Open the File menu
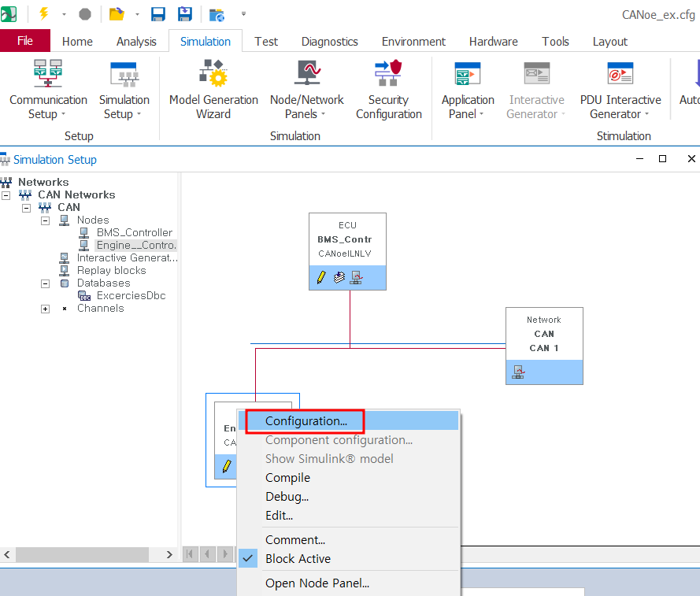 (x=25, y=41)
